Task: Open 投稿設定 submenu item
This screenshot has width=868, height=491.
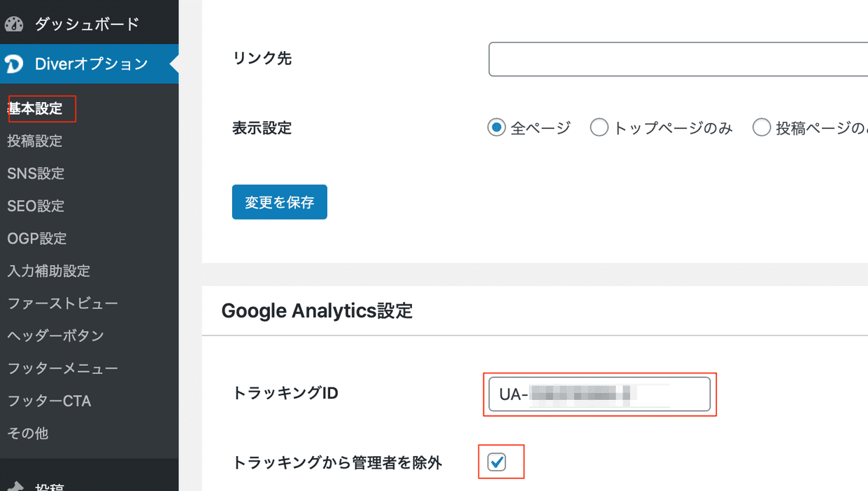Action: click(x=35, y=141)
